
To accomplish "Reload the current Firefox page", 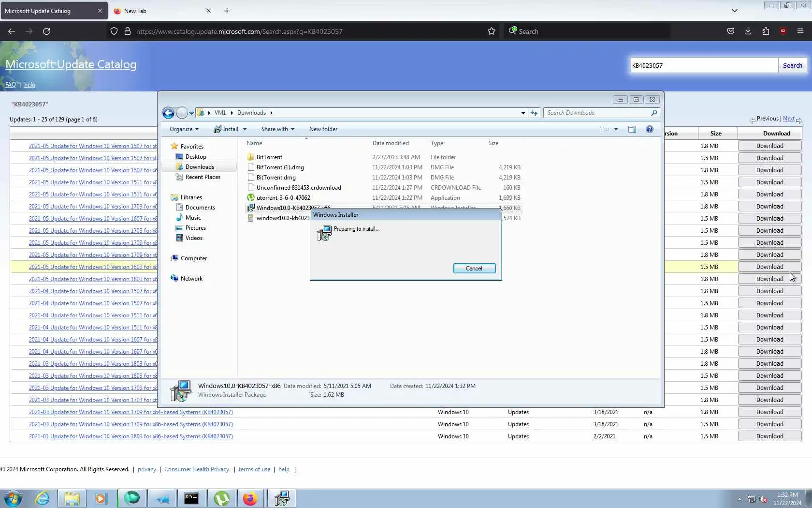I will (x=46, y=31).
